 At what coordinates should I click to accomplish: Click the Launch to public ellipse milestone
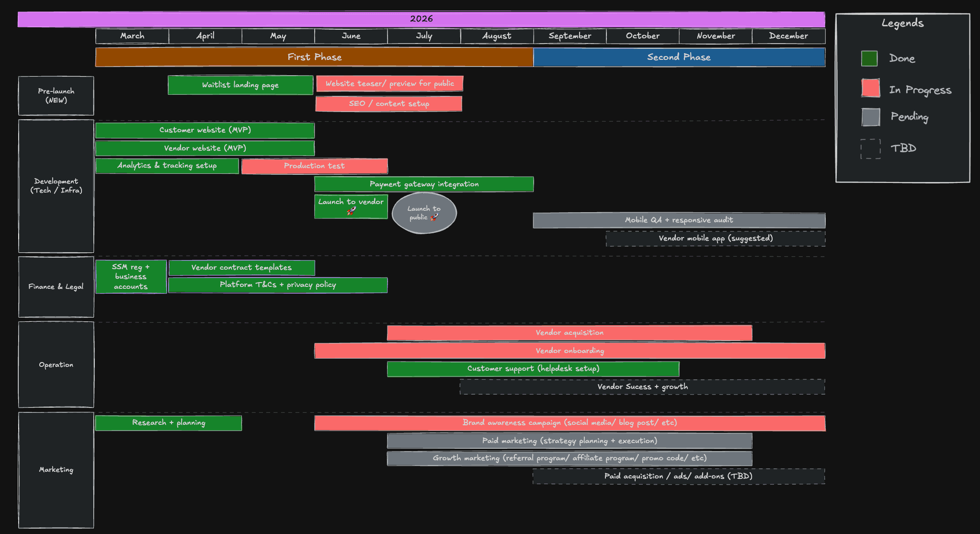point(424,213)
